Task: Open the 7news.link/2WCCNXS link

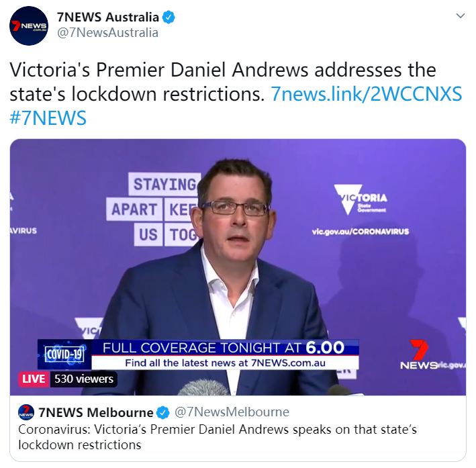Action: (366, 94)
